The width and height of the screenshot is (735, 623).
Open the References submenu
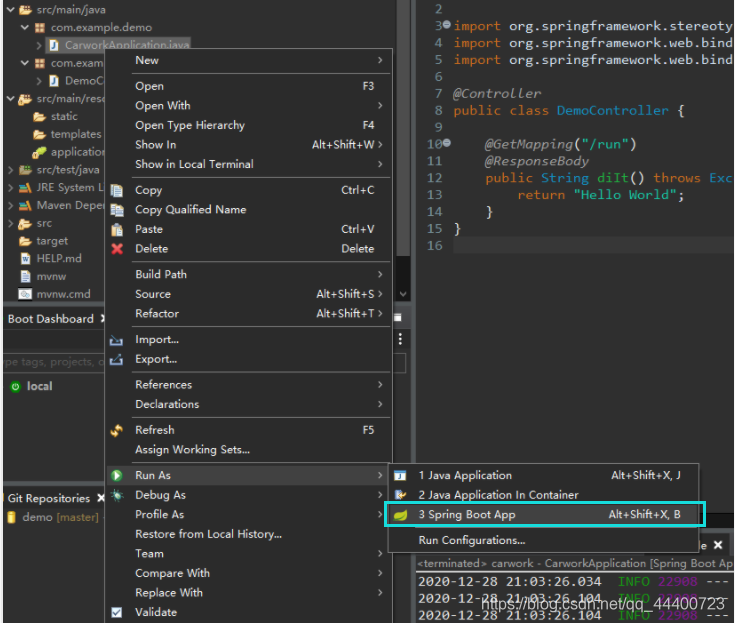(x=249, y=385)
